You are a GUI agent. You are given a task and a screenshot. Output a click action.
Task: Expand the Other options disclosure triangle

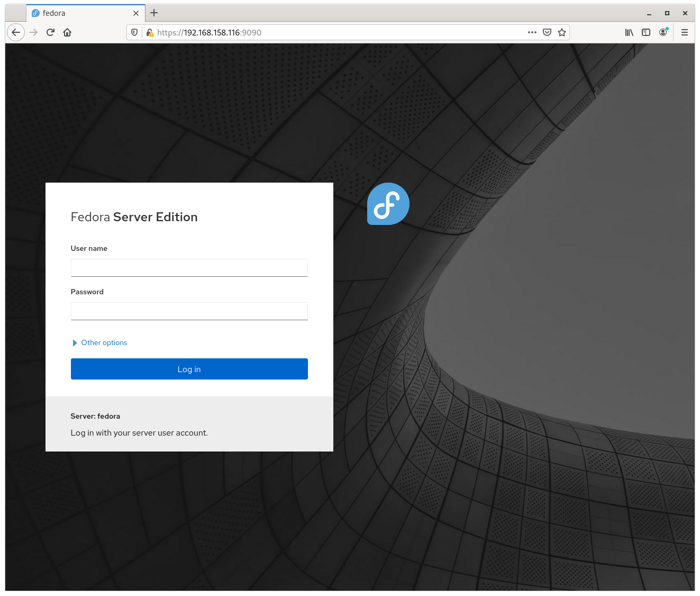pos(75,343)
